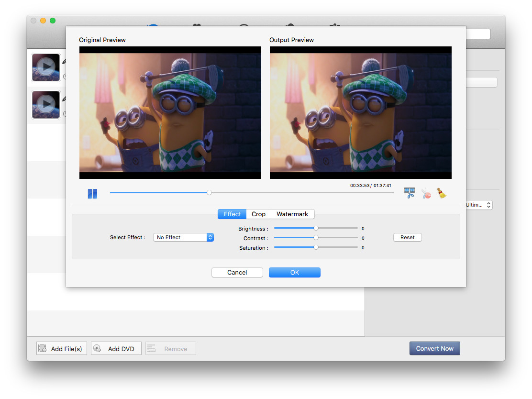This screenshot has height=399, width=532.
Task: Click the disc icon on Add DVD
Action: coord(97,348)
